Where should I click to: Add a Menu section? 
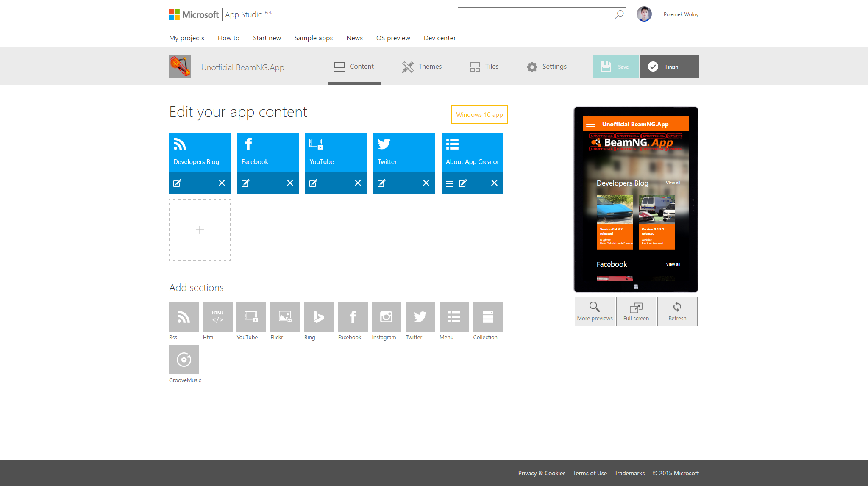(454, 317)
